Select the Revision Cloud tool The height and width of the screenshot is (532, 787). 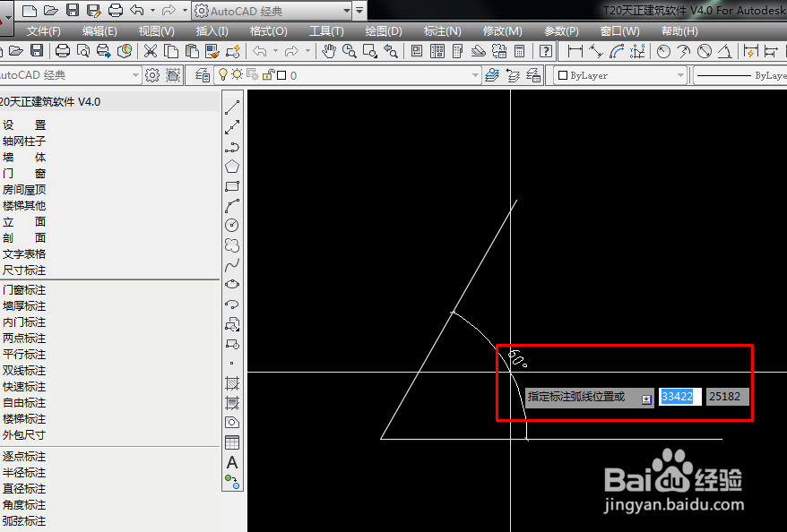tap(232, 245)
